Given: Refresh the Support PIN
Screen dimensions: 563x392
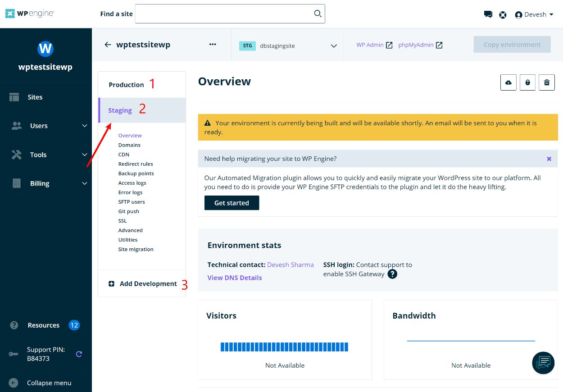Looking at the screenshot, I should tap(79, 354).
